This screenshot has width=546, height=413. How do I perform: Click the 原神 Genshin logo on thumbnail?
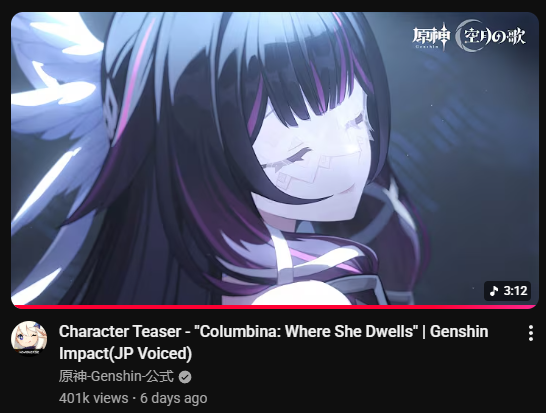pos(431,37)
